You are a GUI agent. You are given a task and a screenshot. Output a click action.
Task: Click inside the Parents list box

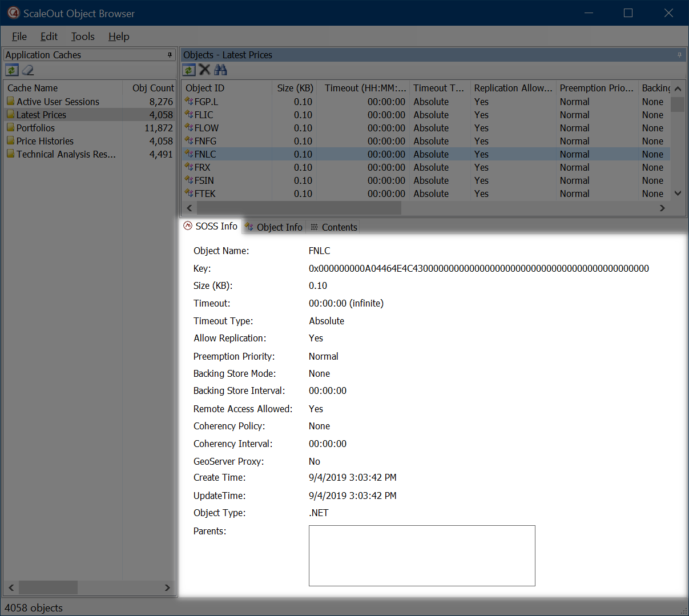pos(422,555)
